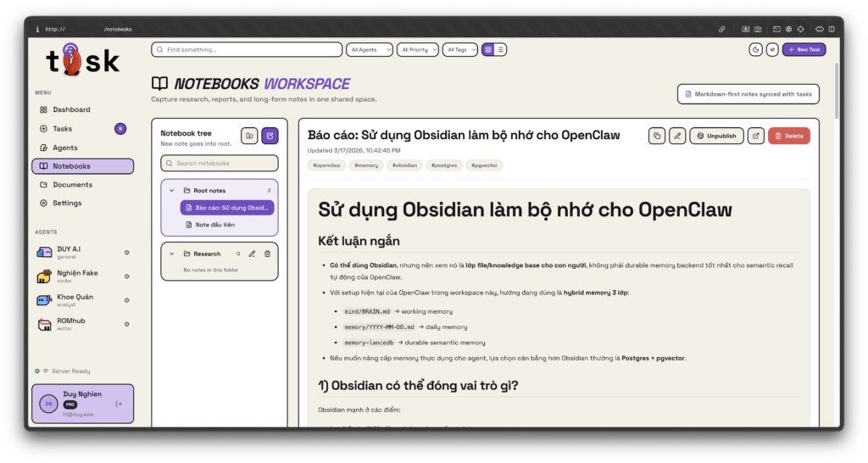The height and width of the screenshot is (463, 868).
Task: Collapse the Root notes folder
Action: coord(172,191)
